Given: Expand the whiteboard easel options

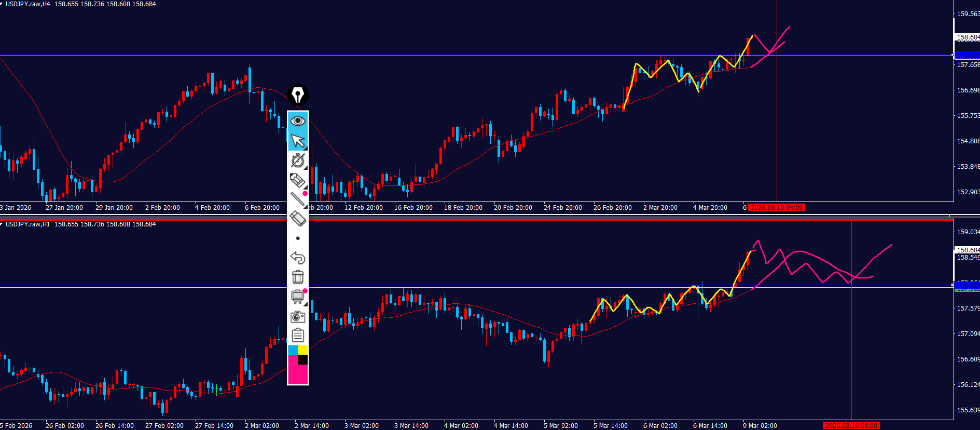Looking at the screenshot, I should coord(297,297).
